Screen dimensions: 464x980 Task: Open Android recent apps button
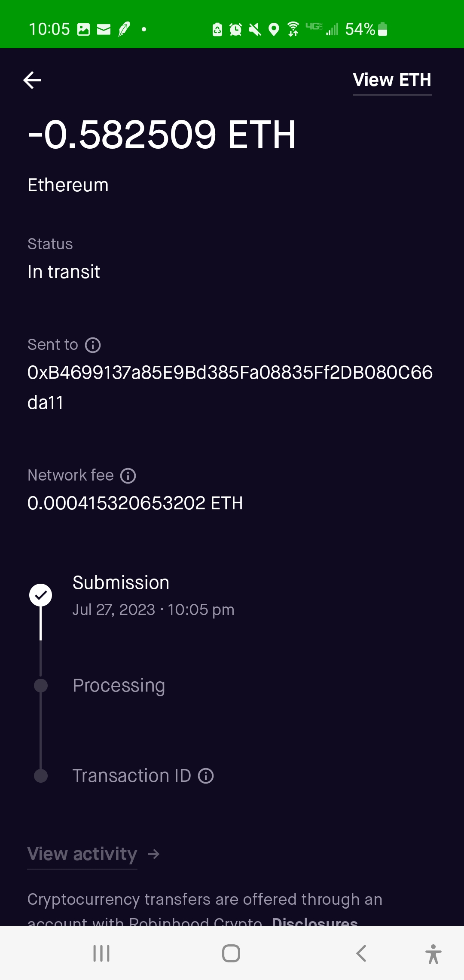point(101,953)
